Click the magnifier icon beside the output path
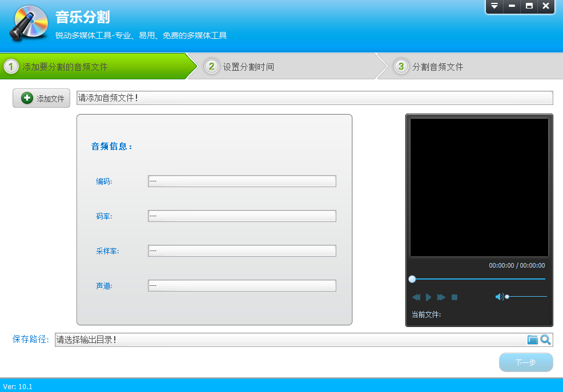The image size is (563, 392). pyautogui.click(x=545, y=340)
